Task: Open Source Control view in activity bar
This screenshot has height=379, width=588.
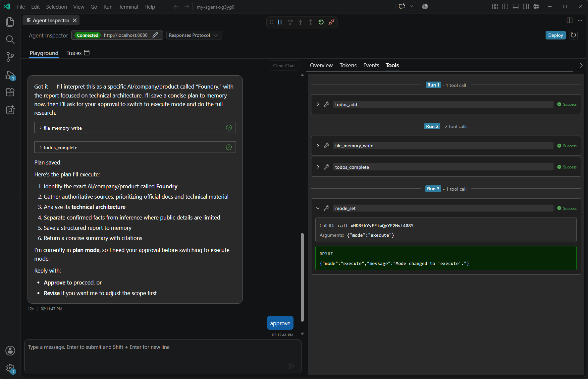Action: click(10, 57)
